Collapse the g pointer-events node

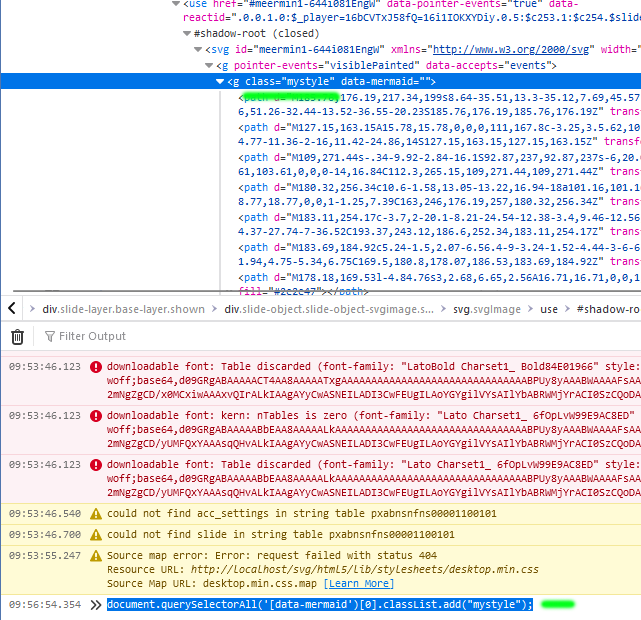208,66
